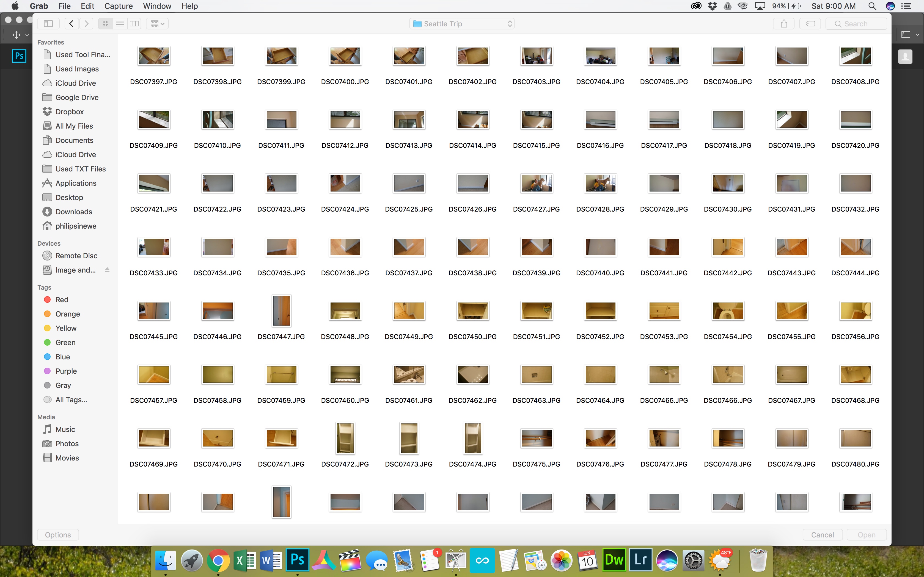Open the Seattle Trip folder dropdown

pyautogui.click(x=462, y=24)
